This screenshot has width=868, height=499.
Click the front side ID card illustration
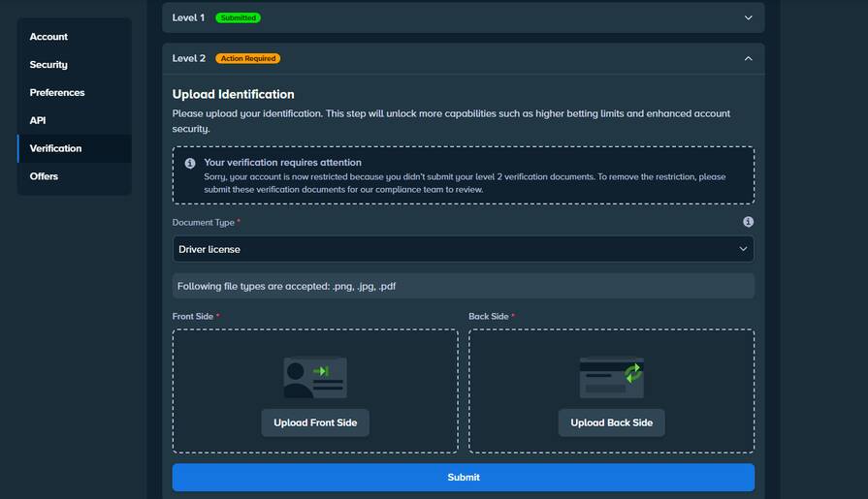pos(314,378)
